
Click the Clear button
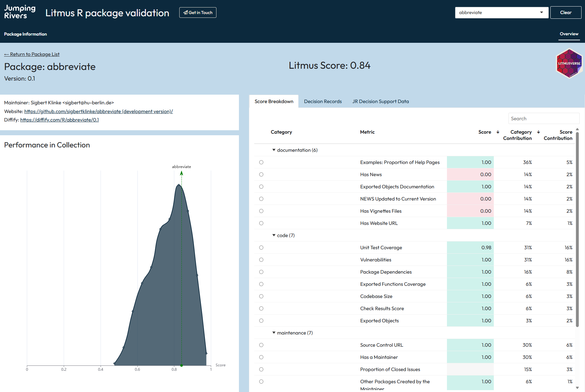coord(566,12)
